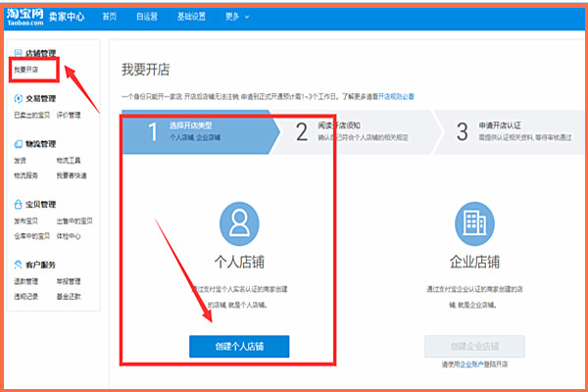Click the 创建个人店铺 blue button
Viewport: 588px width, 392px height.
pyautogui.click(x=239, y=346)
